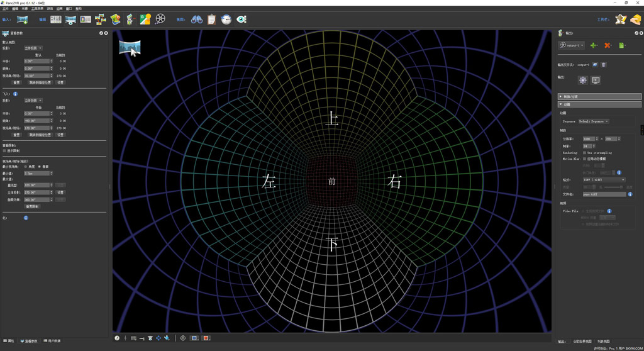This screenshot has width=644, height=351.
Task: Open the clipboard list view icon
Action: (x=211, y=19)
